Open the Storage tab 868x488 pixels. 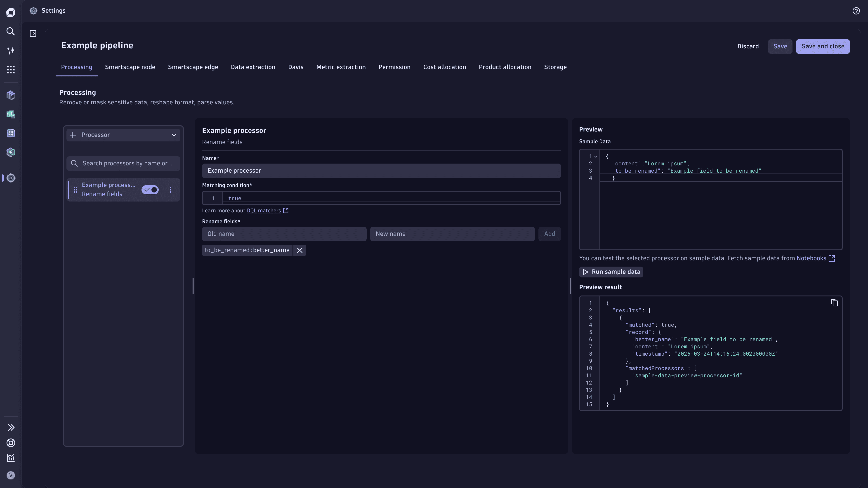click(x=555, y=67)
